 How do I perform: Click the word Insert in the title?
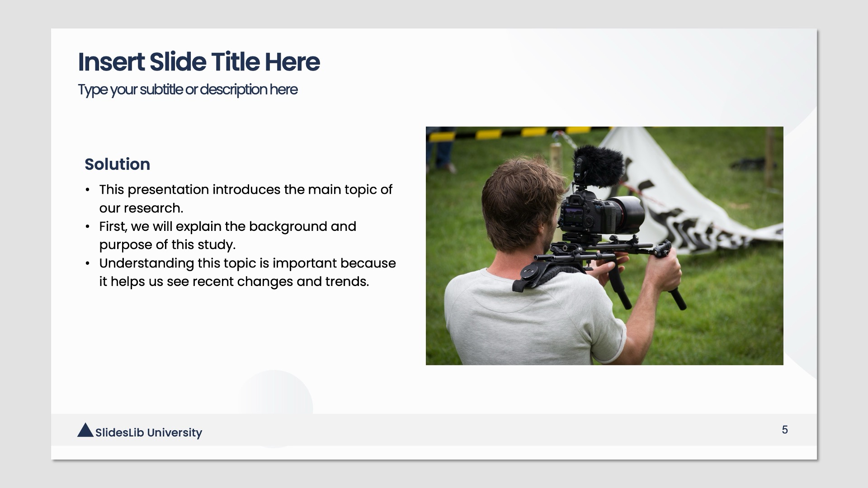point(111,62)
